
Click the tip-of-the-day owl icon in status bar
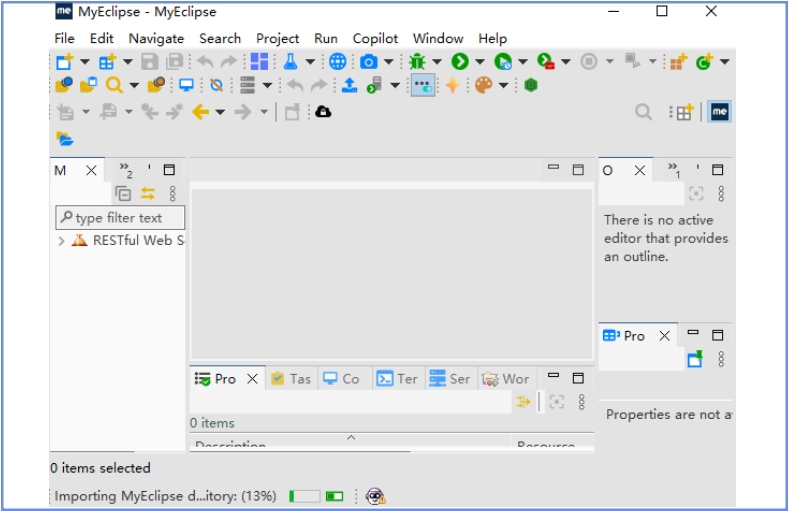[x=375, y=496]
